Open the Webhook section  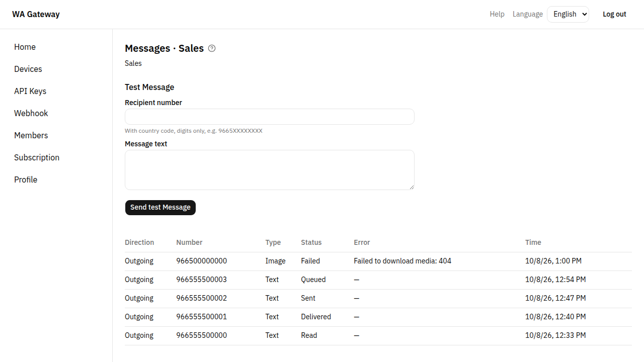click(x=31, y=113)
